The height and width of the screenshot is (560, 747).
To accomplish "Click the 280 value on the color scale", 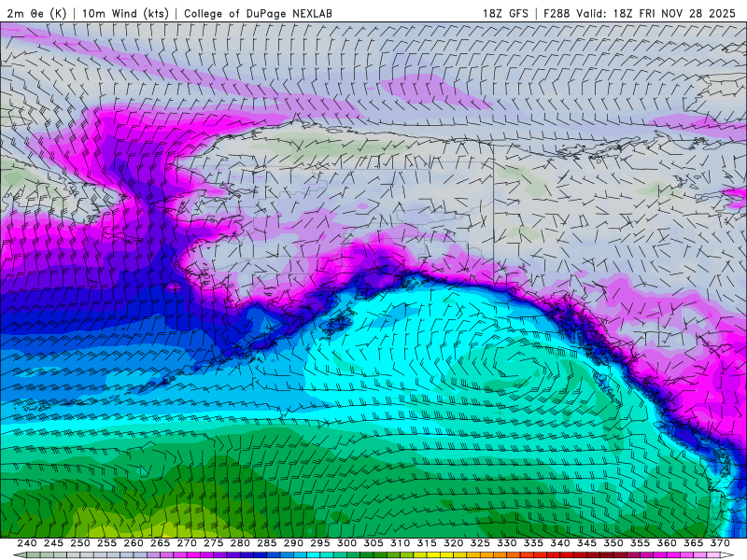I will pyautogui.click(x=240, y=543).
